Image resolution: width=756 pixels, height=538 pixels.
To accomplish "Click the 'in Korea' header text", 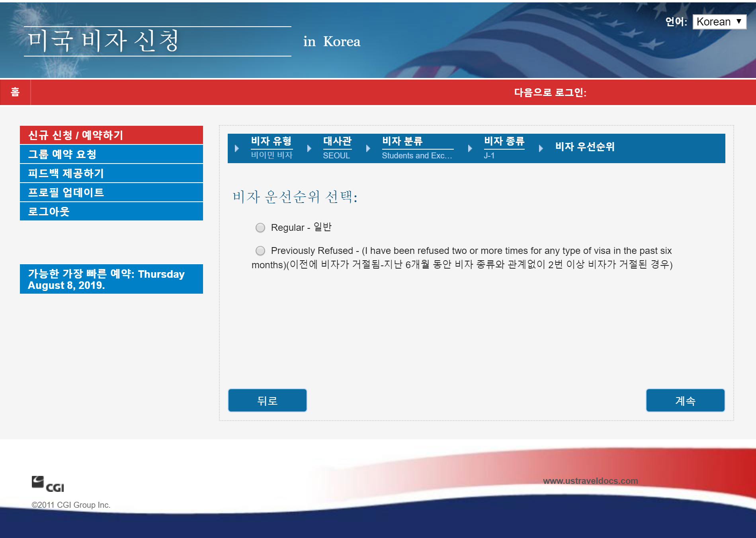I will pos(332,41).
